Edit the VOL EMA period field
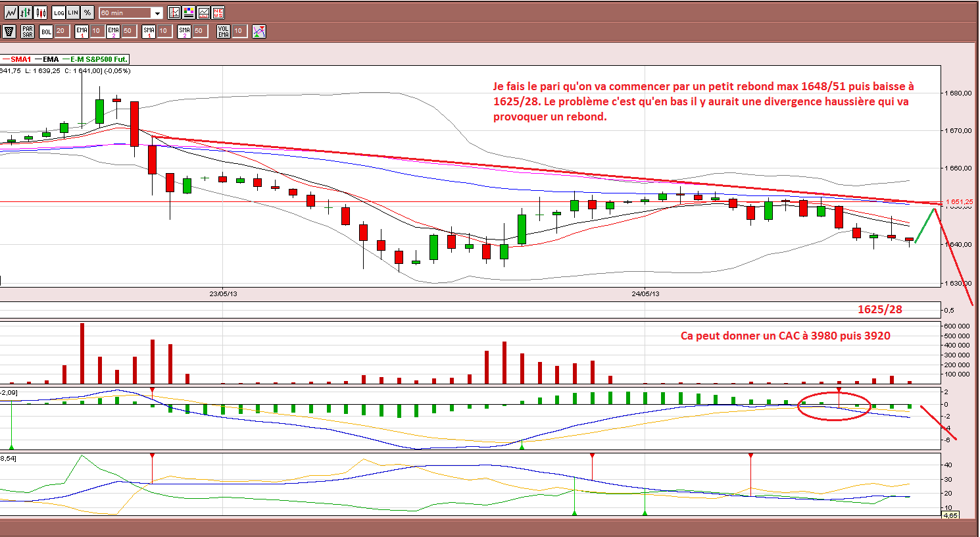Image resolution: width=980 pixels, height=537 pixels. click(x=239, y=31)
